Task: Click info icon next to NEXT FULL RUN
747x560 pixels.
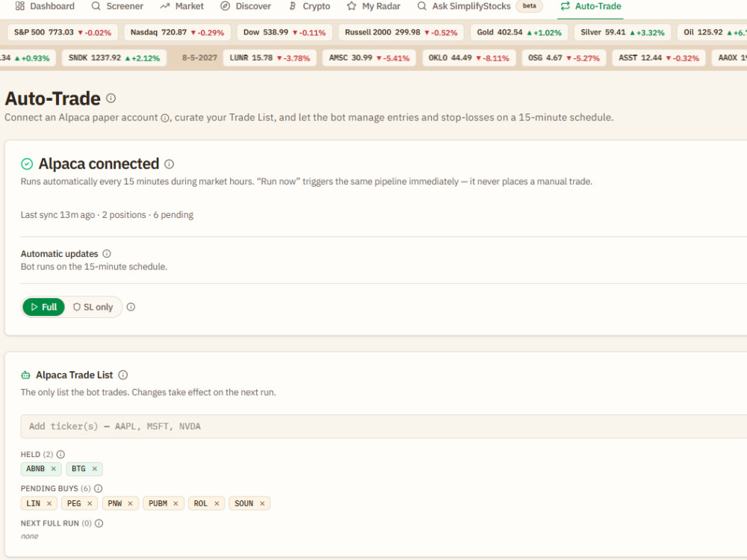Action: pos(99,523)
